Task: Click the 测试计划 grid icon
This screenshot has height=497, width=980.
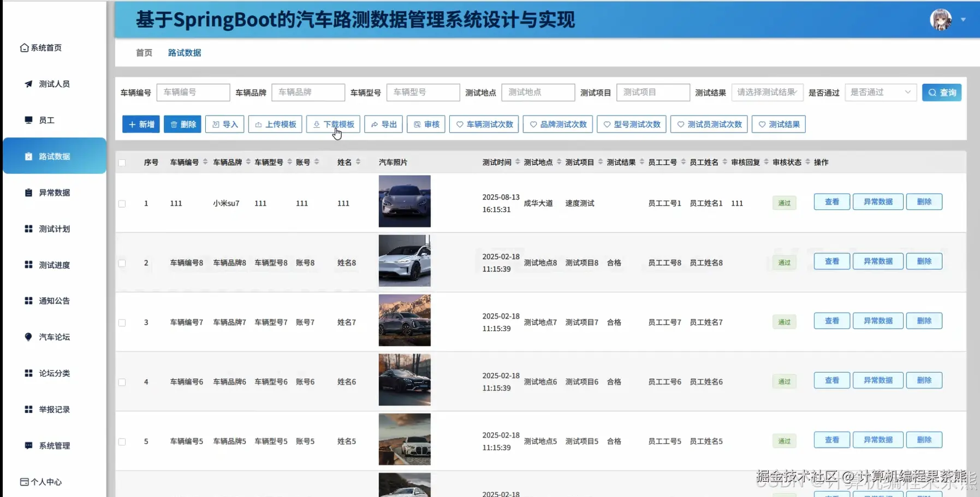Action: pos(28,229)
